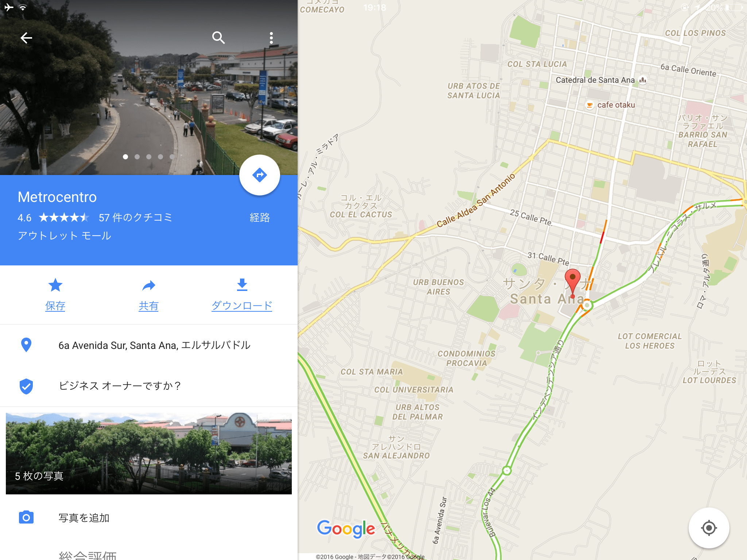Open the 5枚の写真 photo thumbnail
747x560 pixels.
(149, 454)
